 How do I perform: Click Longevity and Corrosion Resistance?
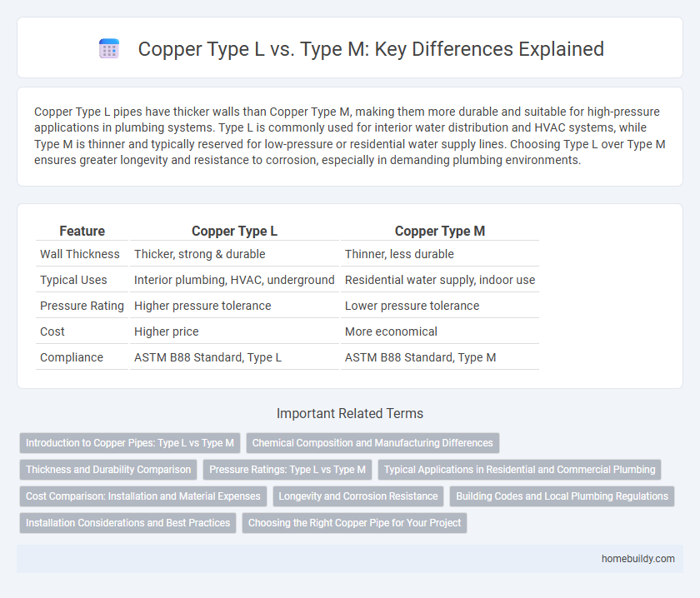358,496
